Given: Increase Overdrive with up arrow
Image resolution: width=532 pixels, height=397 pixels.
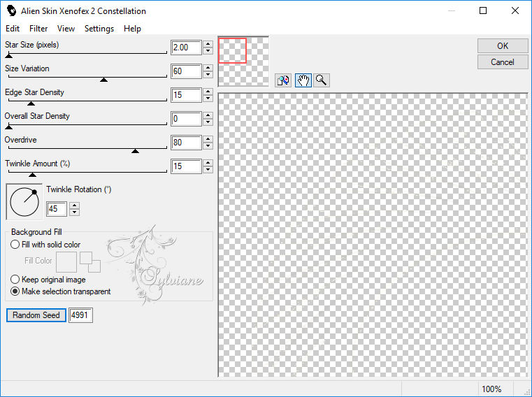Looking at the screenshot, I should coord(208,139).
